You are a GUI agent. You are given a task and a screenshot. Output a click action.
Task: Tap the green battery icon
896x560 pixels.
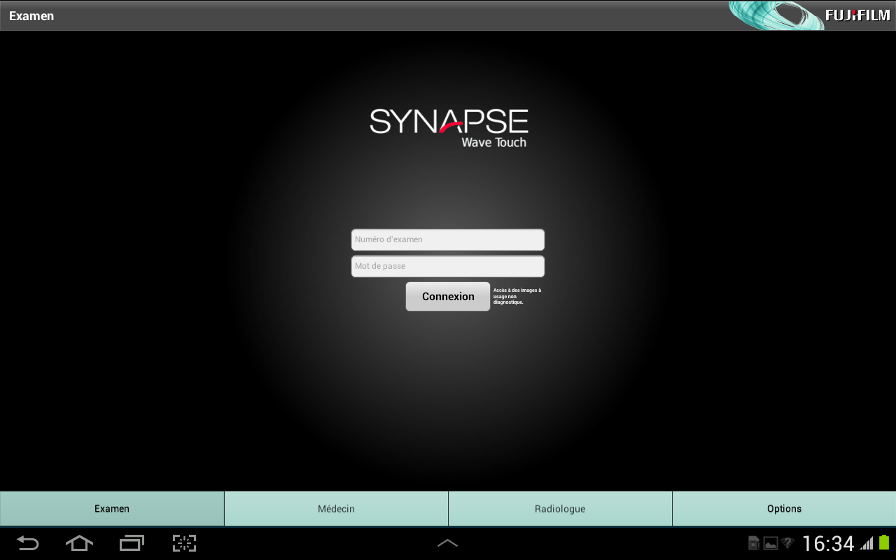click(x=885, y=543)
